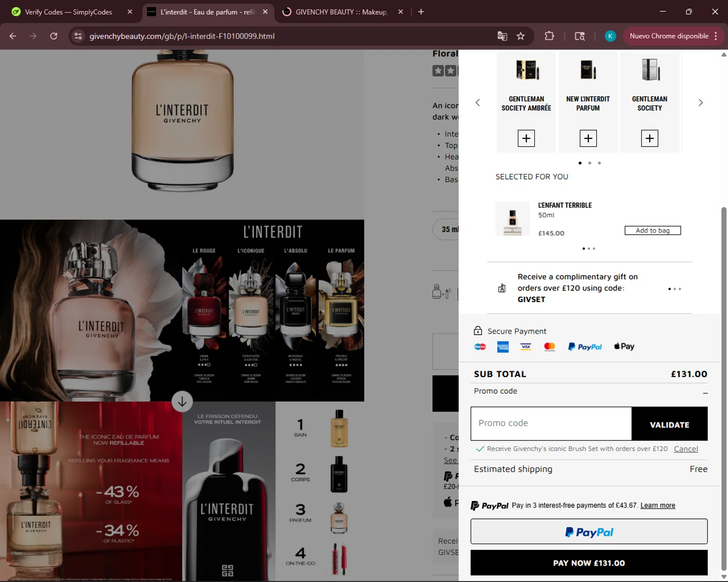Viewport: 728px width, 582px height.
Task: Open Gentleman Society Ambrée product thumbnail
Action: [527, 70]
